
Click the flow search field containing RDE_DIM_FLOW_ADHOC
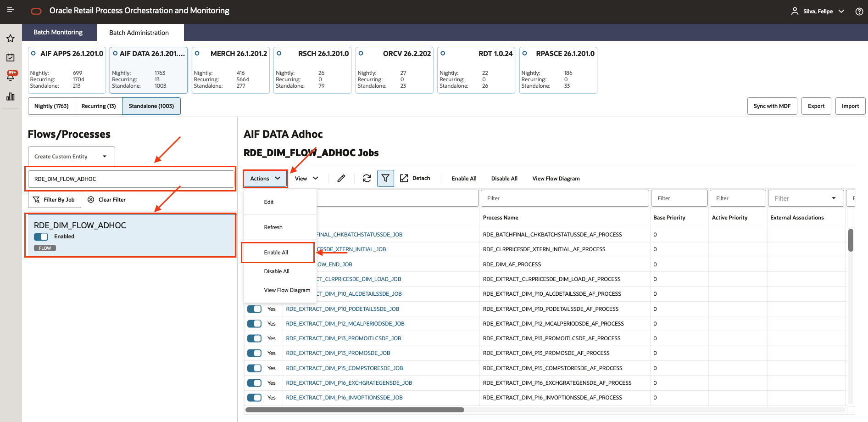tap(131, 179)
